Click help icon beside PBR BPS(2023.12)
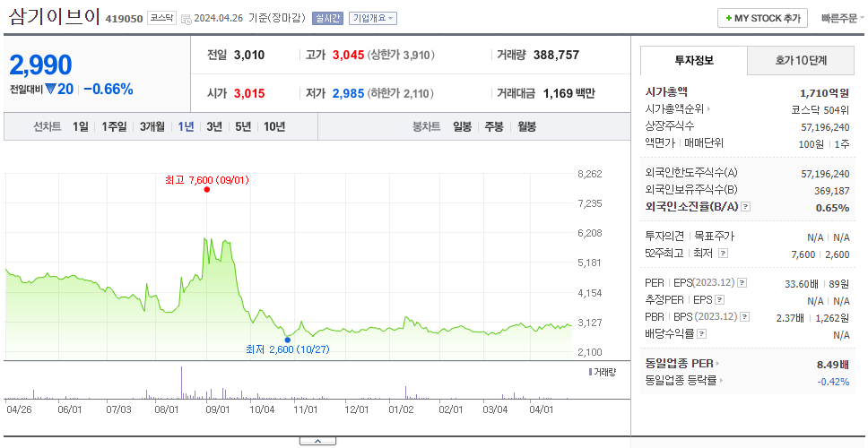The height and width of the screenshot is (448, 868). [745, 317]
